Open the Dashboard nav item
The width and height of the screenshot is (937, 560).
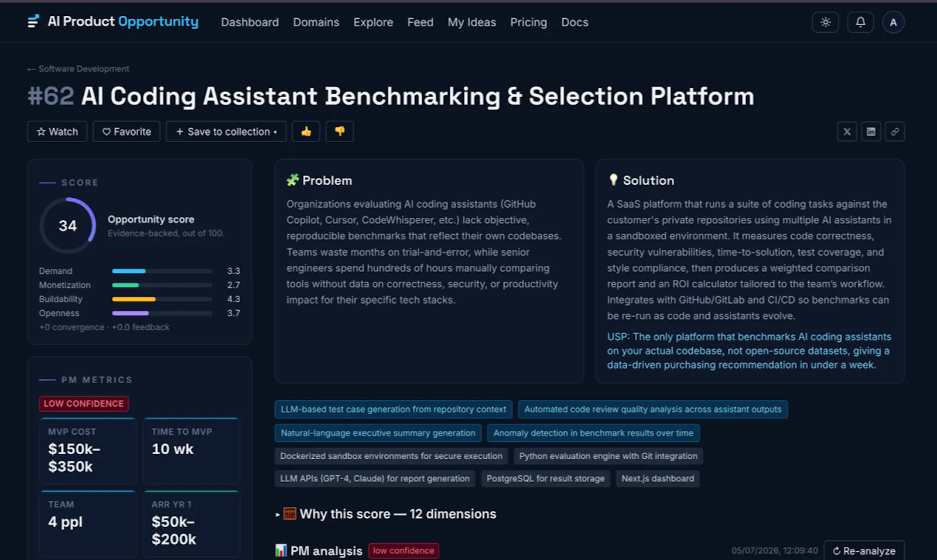coord(249,22)
